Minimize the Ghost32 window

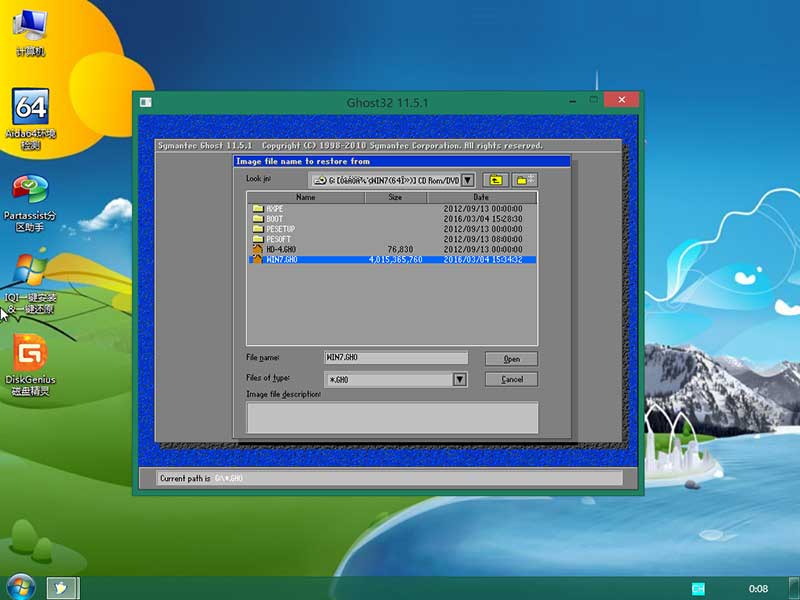coord(572,101)
